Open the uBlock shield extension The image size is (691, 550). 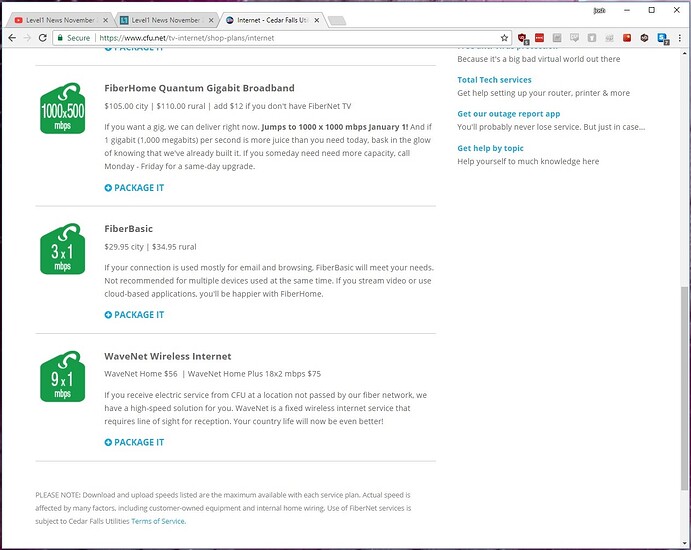pos(523,38)
